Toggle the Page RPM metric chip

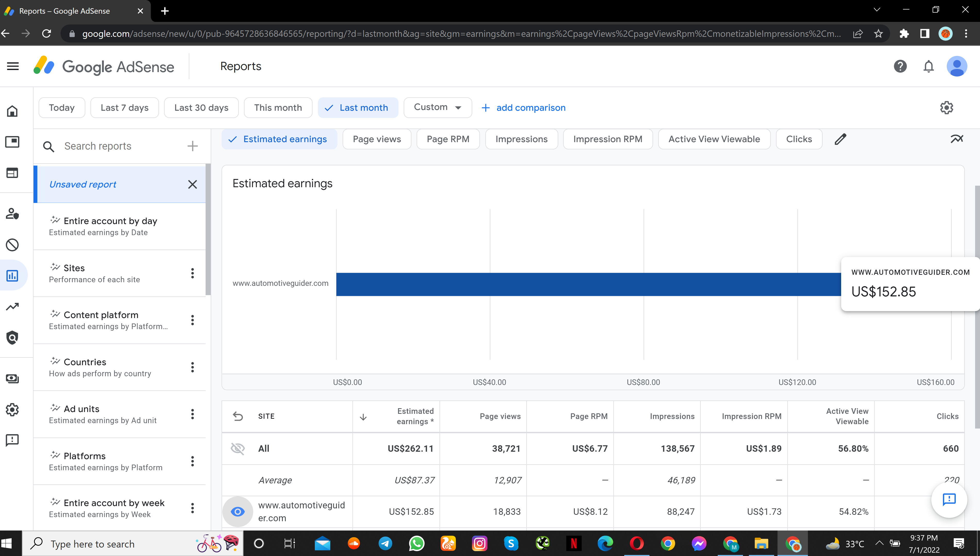coord(447,139)
